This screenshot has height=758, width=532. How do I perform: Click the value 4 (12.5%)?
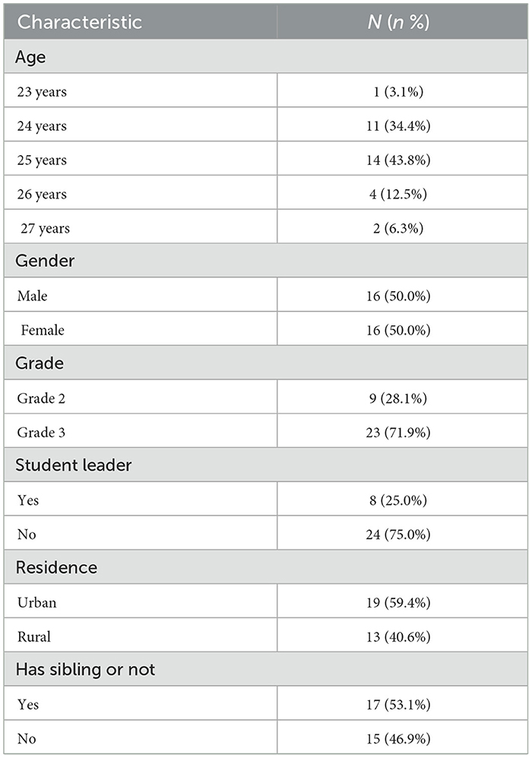click(x=398, y=194)
